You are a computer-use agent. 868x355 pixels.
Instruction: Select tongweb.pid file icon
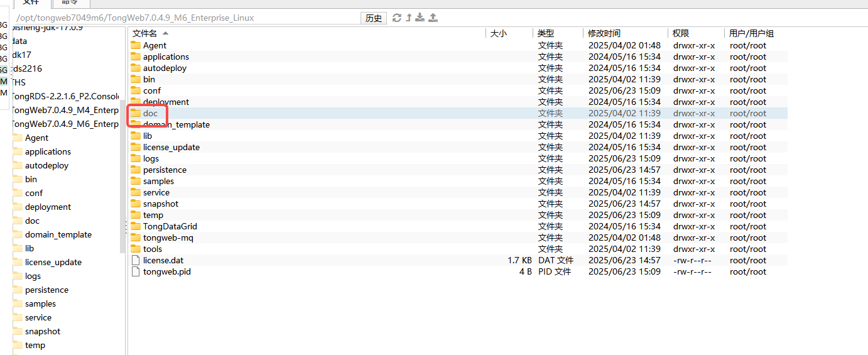136,271
